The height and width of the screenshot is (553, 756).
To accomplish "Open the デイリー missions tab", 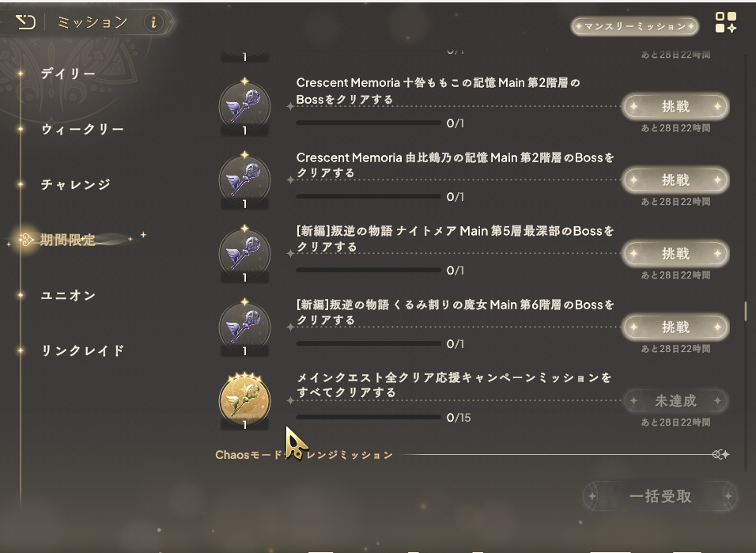I will tap(68, 74).
